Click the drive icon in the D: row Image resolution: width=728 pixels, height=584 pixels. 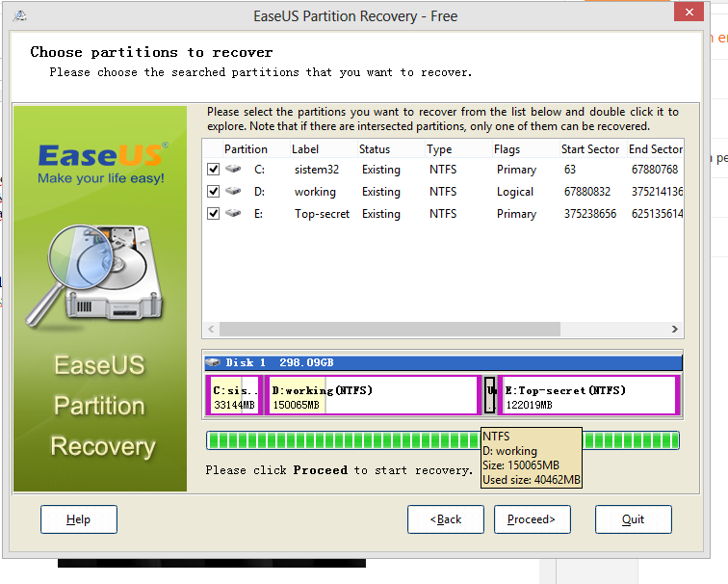click(x=233, y=191)
